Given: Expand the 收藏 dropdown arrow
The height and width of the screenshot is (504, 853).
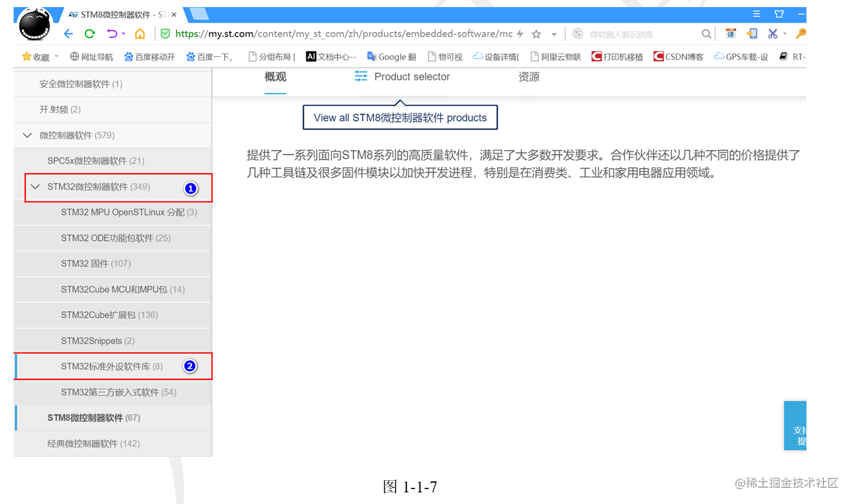Looking at the screenshot, I should coord(56,57).
